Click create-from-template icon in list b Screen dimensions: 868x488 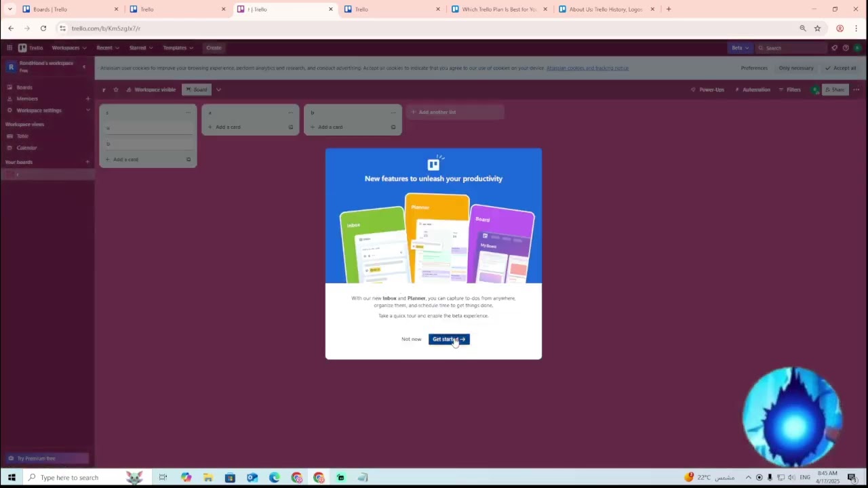coord(393,127)
